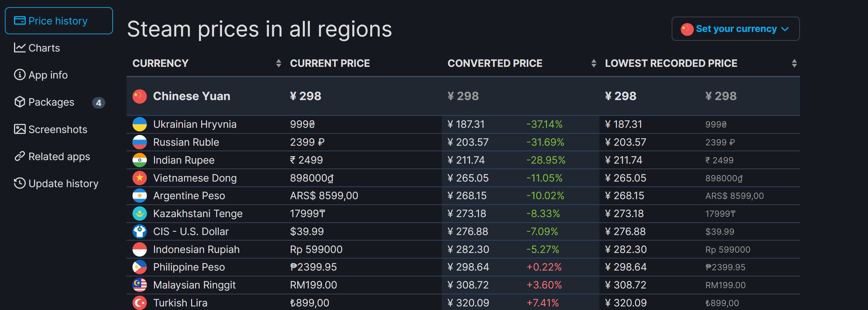Click the Kazakhstani Tenge currency name
Image resolution: width=868 pixels, height=310 pixels.
(x=198, y=214)
